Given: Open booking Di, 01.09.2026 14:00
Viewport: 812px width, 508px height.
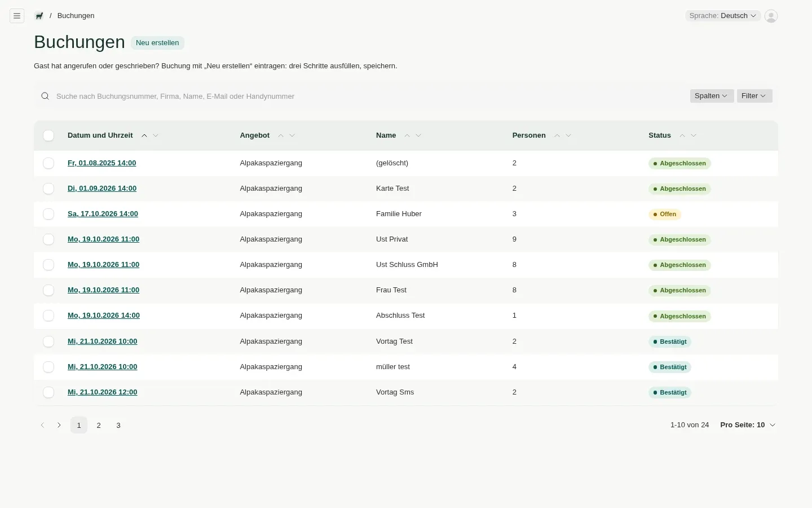Looking at the screenshot, I should pyautogui.click(x=102, y=189).
